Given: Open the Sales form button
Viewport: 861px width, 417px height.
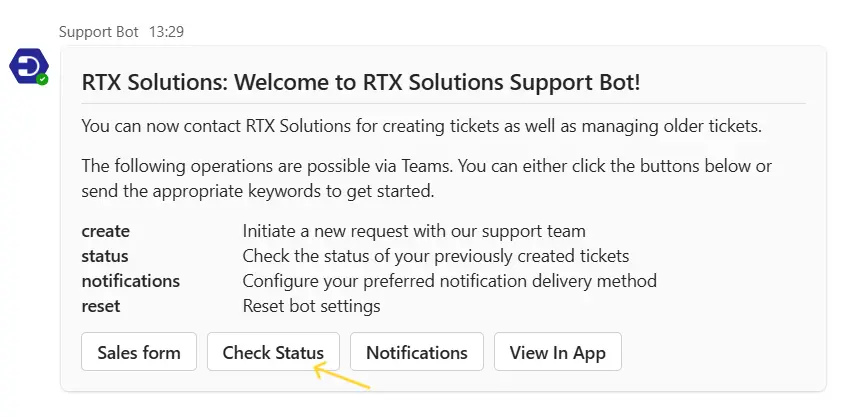Looking at the screenshot, I should click(139, 352).
